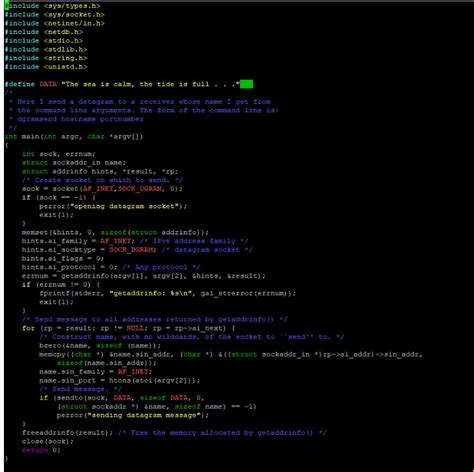Viewport: 474px width, 472px height.
Task: Click the 'int main(int argc, char *argv[])' line
Action: (x=74, y=136)
